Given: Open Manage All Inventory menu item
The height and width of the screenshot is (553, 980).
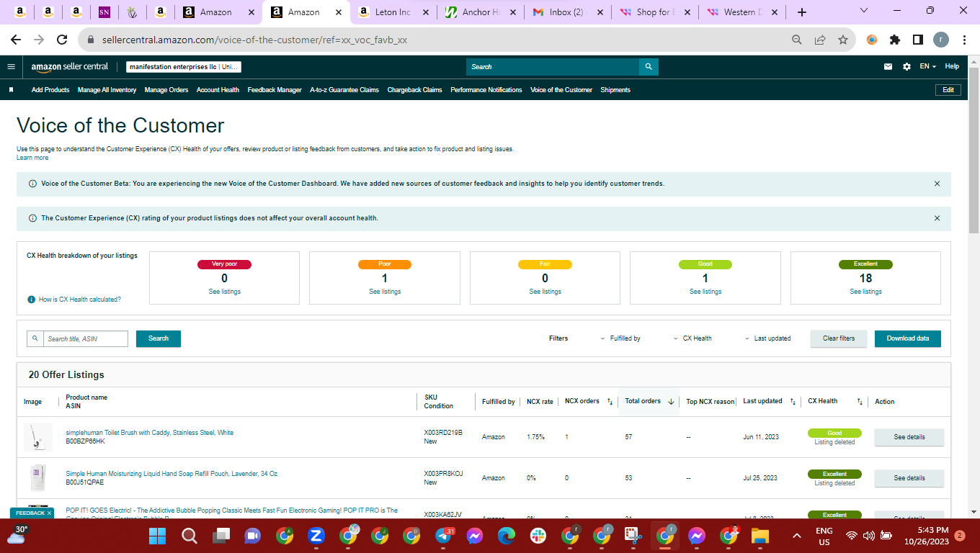Looking at the screenshot, I should pyautogui.click(x=107, y=90).
